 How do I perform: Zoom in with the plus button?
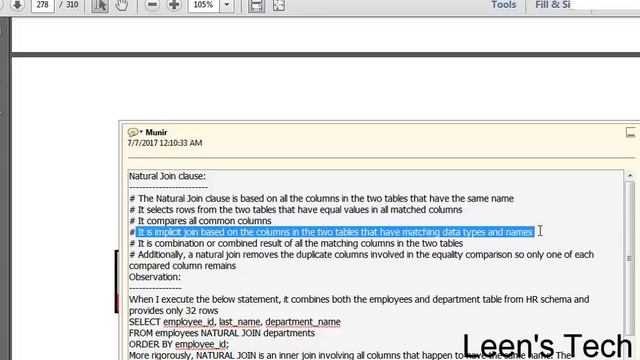click(174, 5)
